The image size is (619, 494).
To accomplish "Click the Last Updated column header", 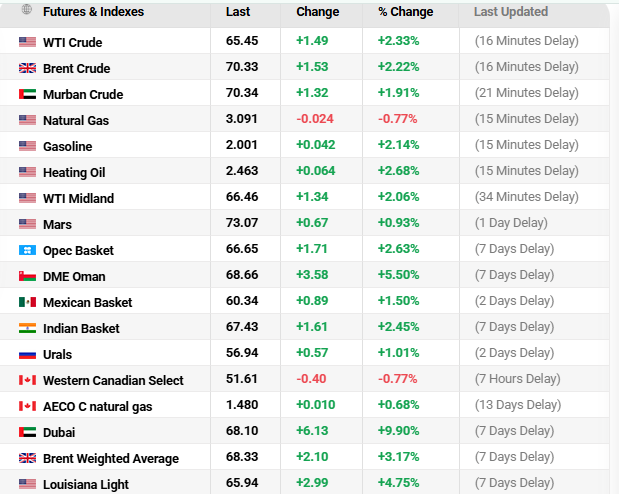I will 511,12.
